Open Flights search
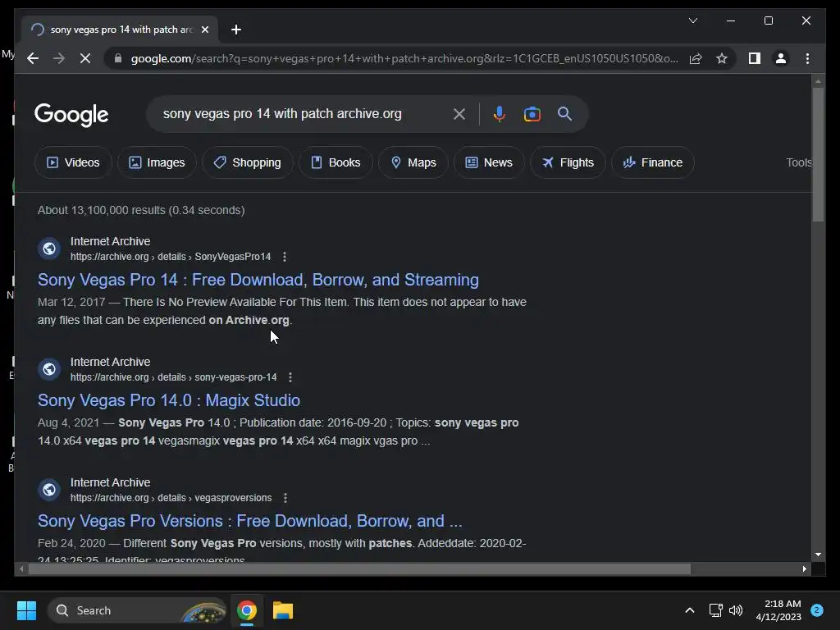This screenshot has width=840, height=630. (x=568, y=162)
